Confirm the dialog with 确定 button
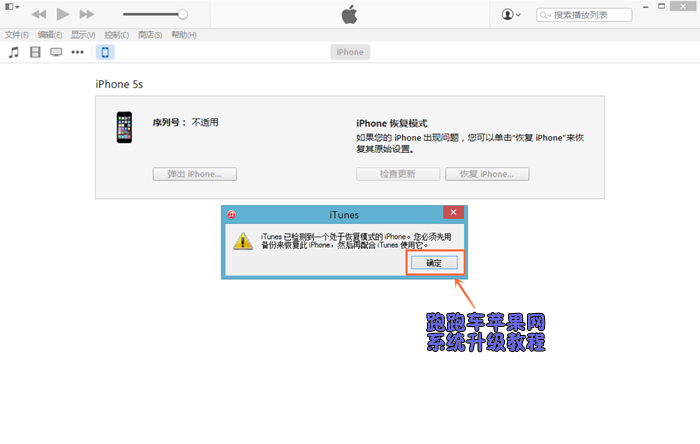This screenshot has width=700, height=444. coord(434,263)
